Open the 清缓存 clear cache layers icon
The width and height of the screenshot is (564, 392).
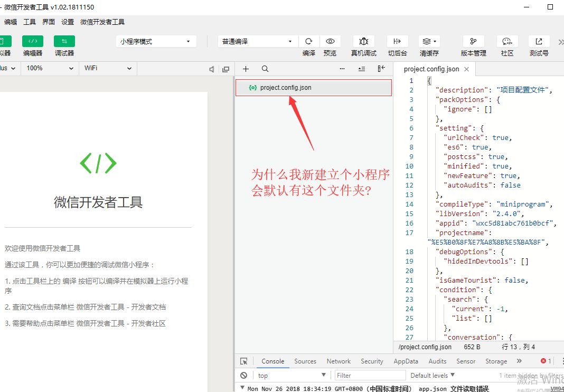(429, 41)
